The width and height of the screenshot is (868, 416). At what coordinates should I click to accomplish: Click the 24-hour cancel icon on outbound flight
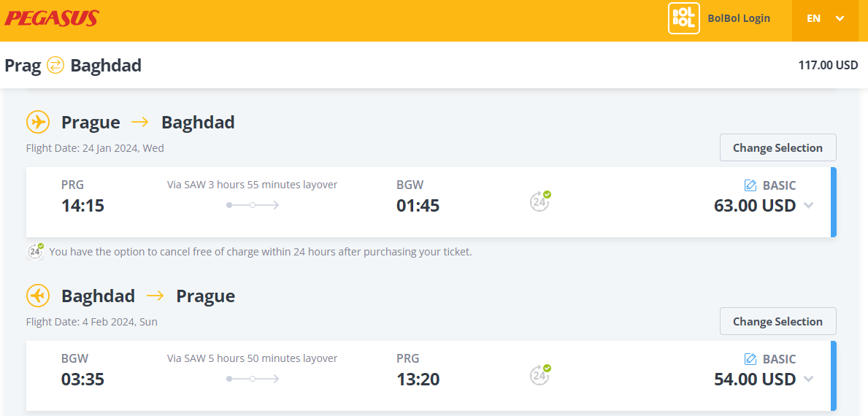pyautogui.click(x=540, y=201)
